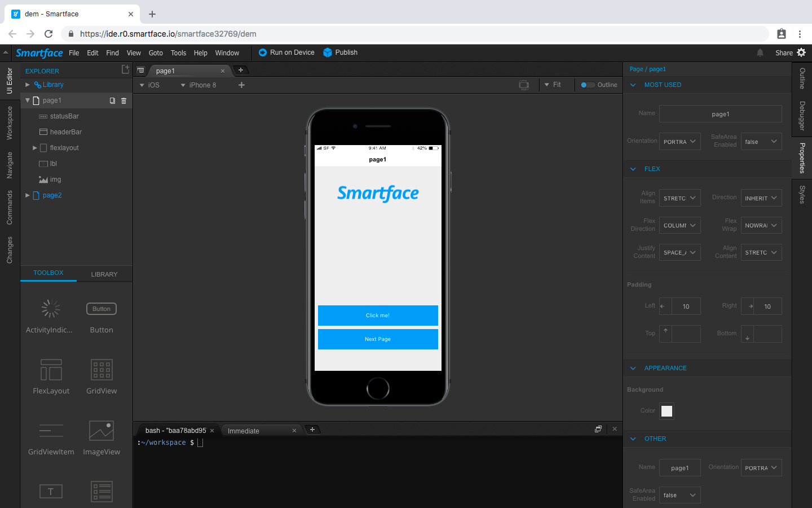Select the statusBar tree item
Image resolution: width=812 pixels, height=508 pixels.
coord(76,116)
